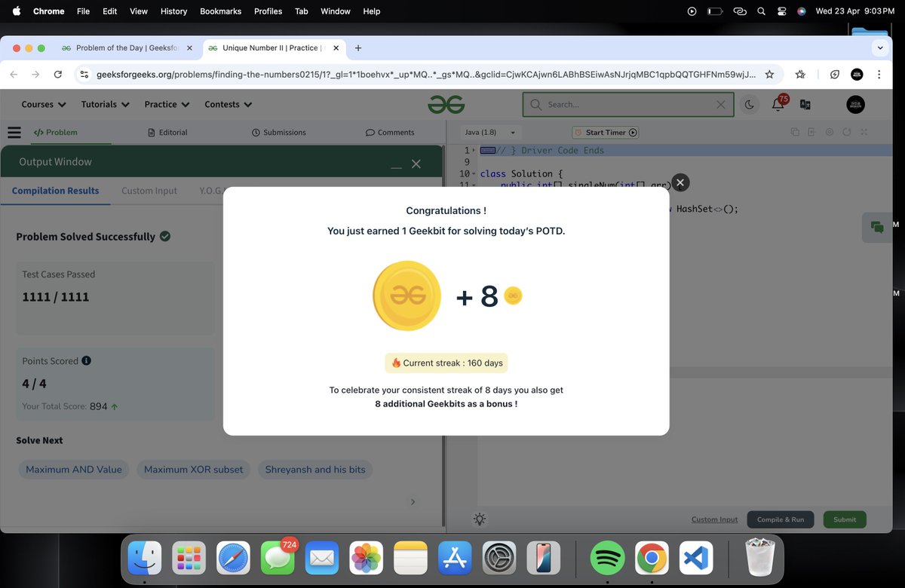This screenshot has width=905, height=588.
Task: Clear search with the X icon
Action: 720,105
